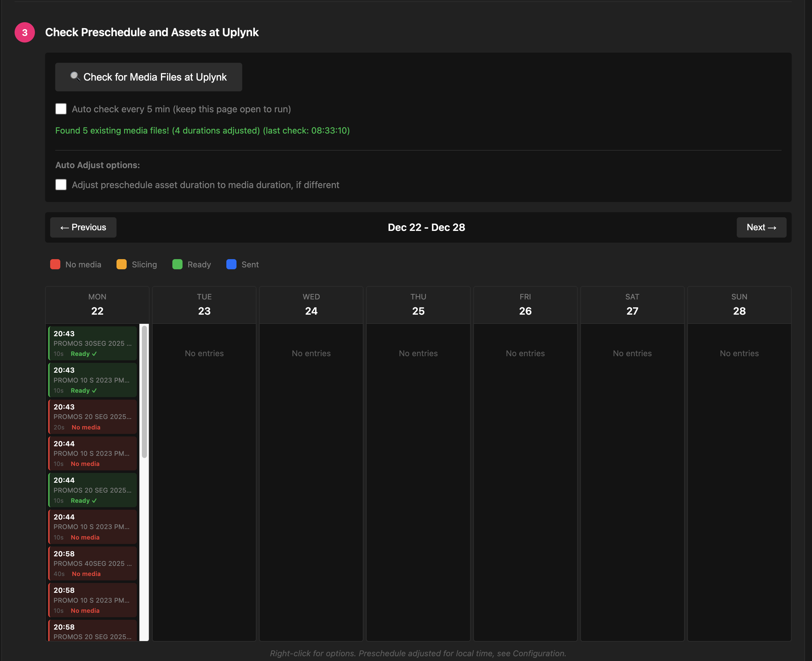812x661 pixels.
Task: Open the 20:58 PROMOS 40SEG 2025 entry
Action: point(93,564)
